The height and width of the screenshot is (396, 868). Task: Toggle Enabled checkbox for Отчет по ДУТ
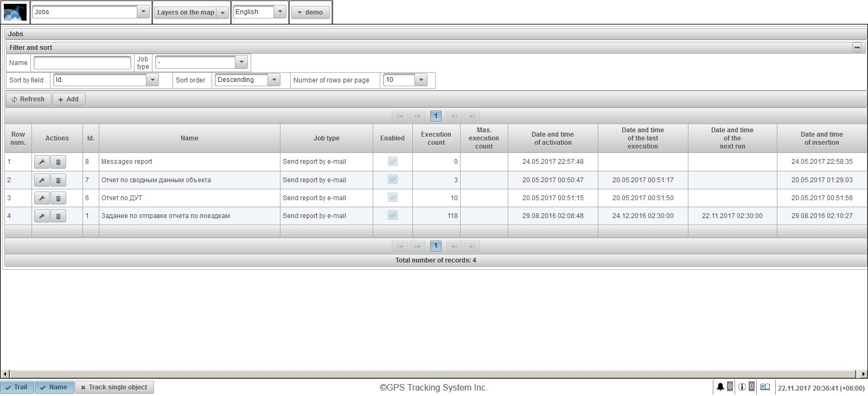393,197
